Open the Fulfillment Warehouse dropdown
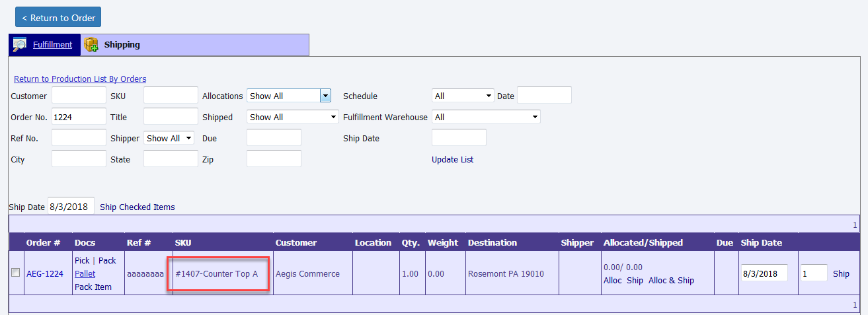Viewport: 868px width, 315px height. 486,117
